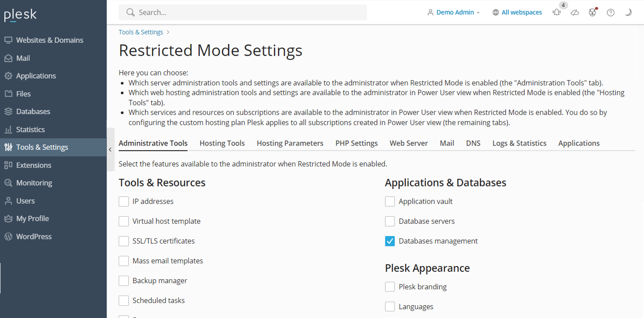
Task: Open Databases from the left sidebar
Action: [33, 111]
